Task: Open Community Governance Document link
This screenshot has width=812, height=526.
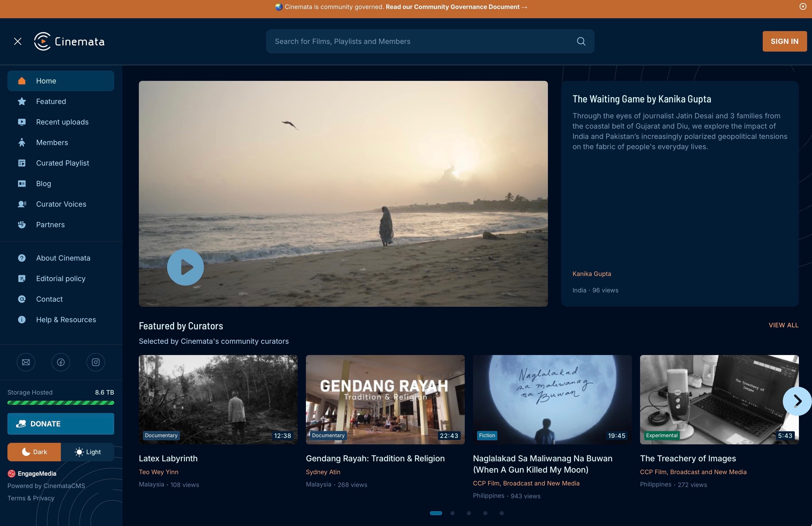Action: click(457, 7)
